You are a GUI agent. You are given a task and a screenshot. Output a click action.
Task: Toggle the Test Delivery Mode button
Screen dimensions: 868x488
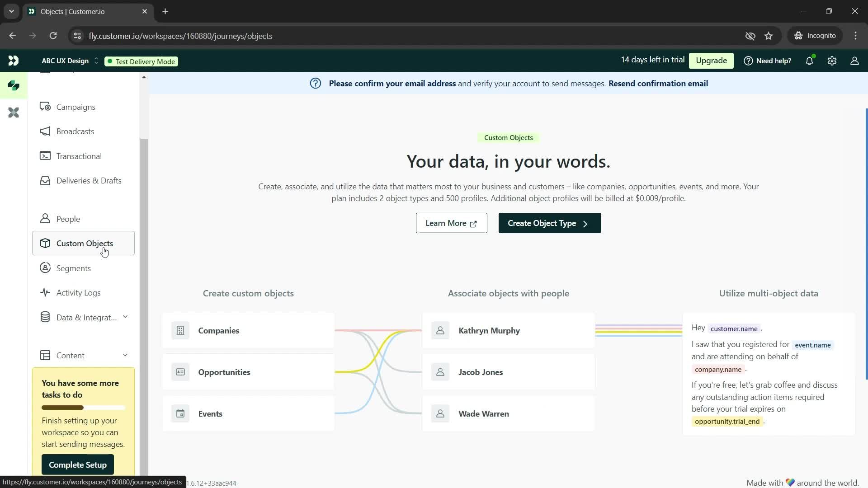click(x=142, y=61)
